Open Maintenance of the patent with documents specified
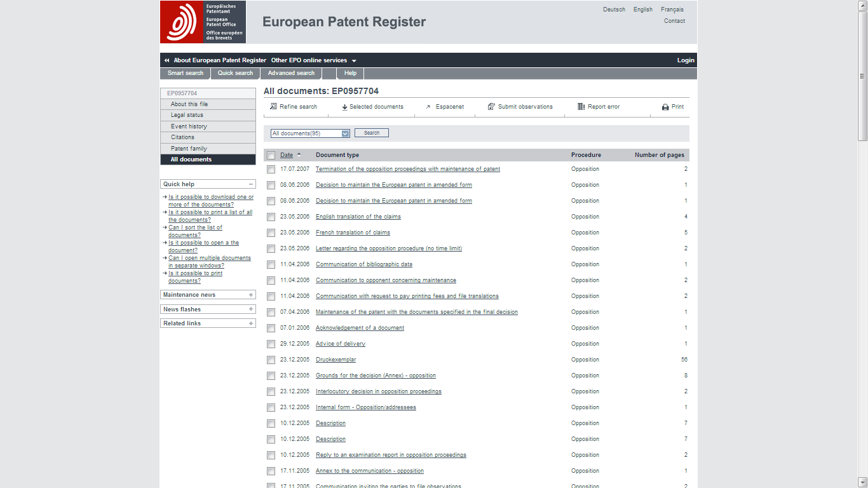Screen dimensions: 868x488 point(417,312)
